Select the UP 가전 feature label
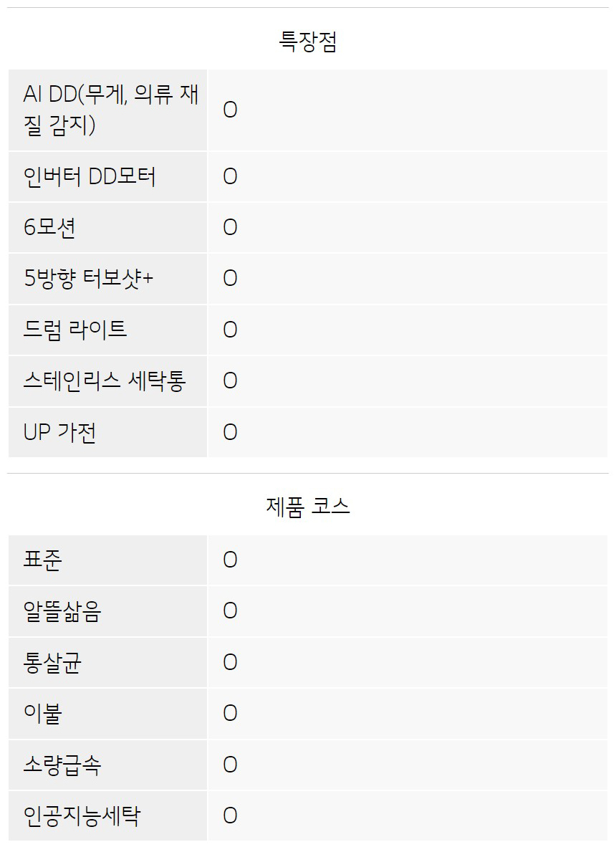Screen dimensions: 616x847 pos(60,432)
